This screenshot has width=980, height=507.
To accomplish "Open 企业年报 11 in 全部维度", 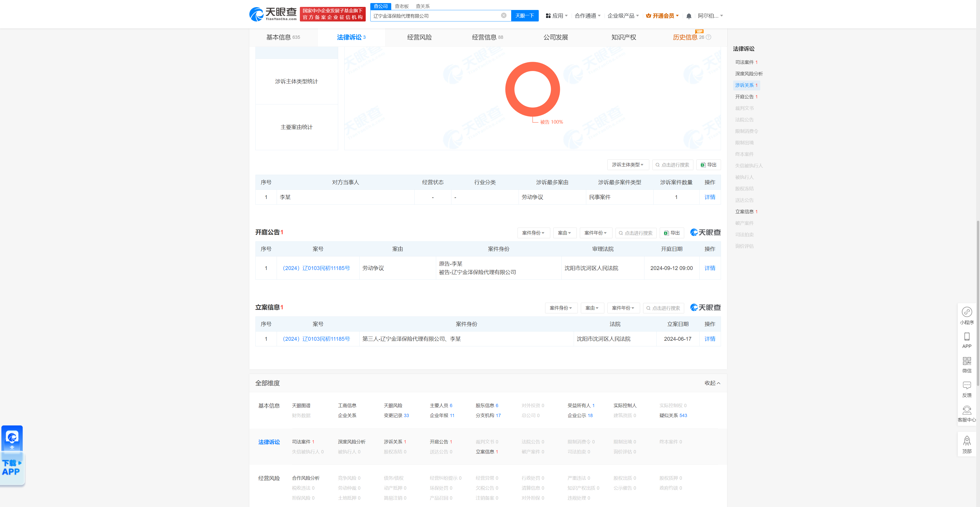I will pyautogui.click(x=442, y=415).
